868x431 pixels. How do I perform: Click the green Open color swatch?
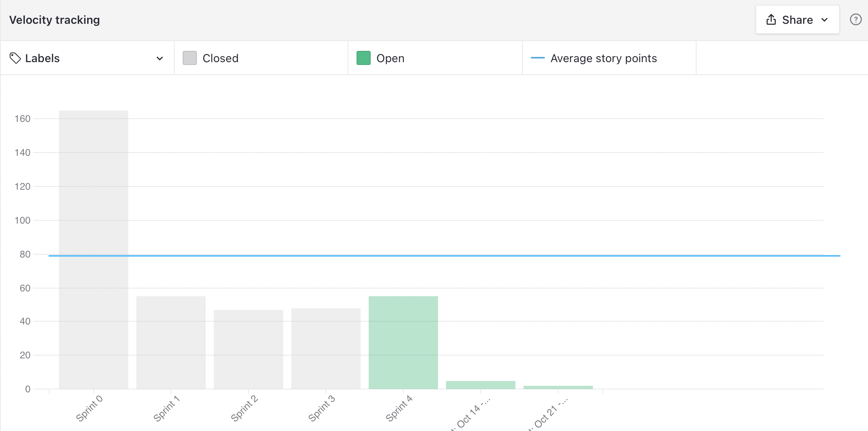point(363,58)
